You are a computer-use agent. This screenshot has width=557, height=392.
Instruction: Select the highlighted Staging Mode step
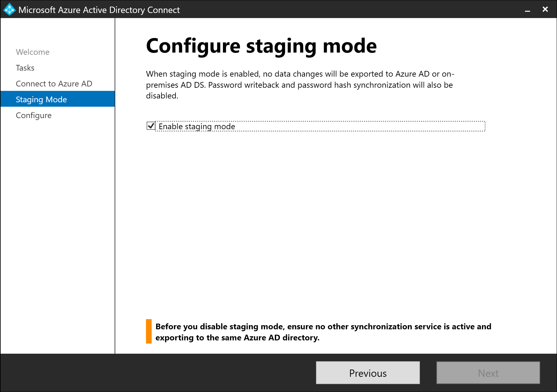[x=41, y=99]
